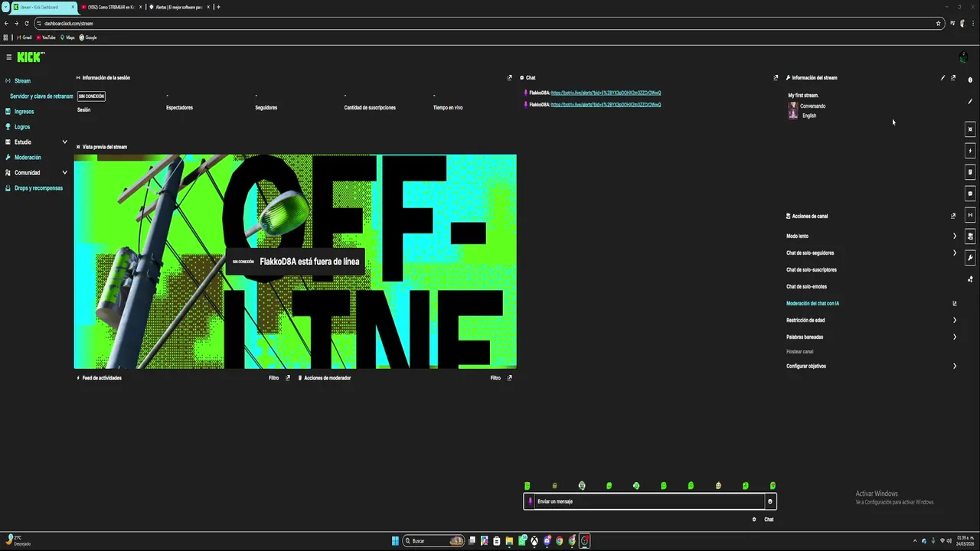The width and height of the screenshot is (980, 551).
Task: Pop out the Información del stream panel
Action: pyautogui.click(x=953, y=77)
